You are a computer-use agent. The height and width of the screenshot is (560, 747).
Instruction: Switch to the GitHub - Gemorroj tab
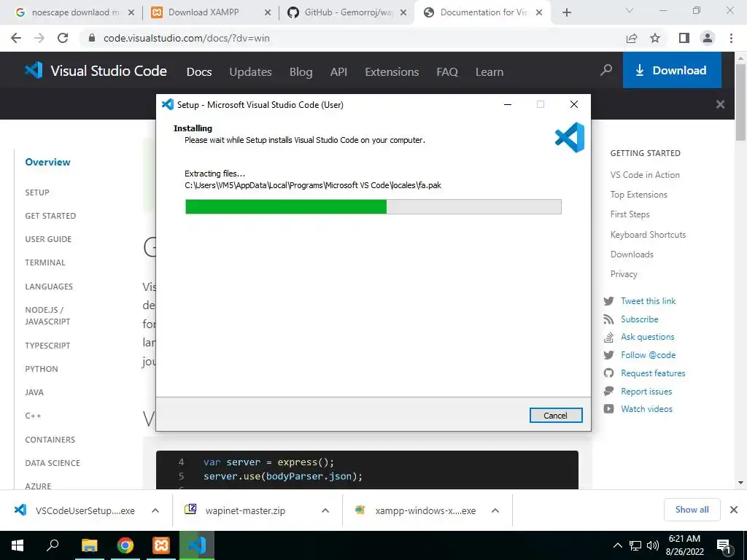348,12
